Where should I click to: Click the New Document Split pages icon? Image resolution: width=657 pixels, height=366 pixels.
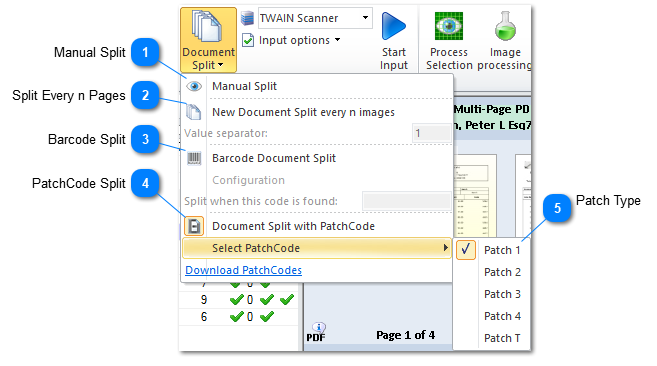(194, 112)
